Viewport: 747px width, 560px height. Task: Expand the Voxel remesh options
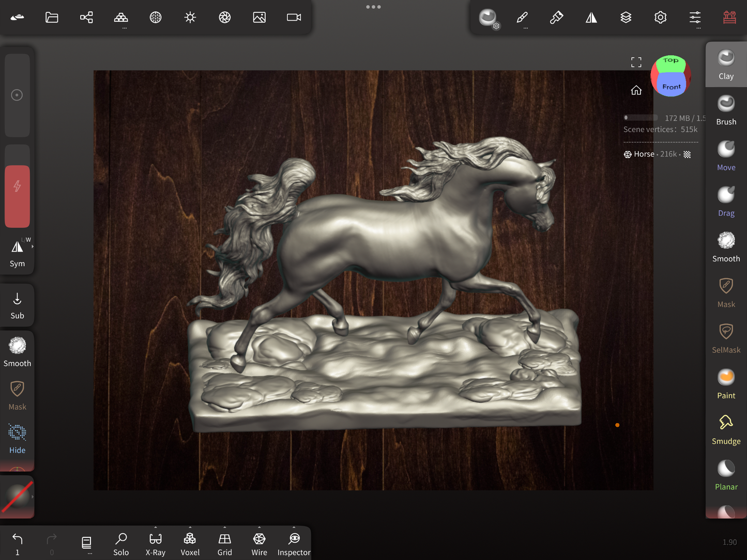(x=190, y=528)
